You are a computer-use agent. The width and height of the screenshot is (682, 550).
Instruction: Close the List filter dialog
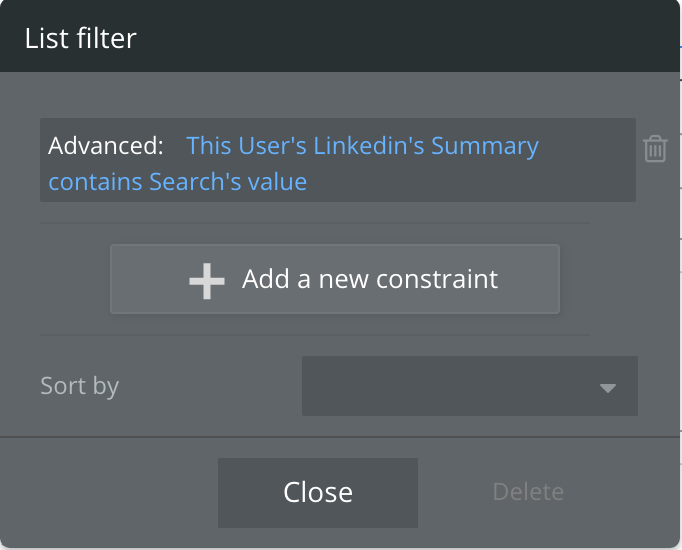pos(318,492)
